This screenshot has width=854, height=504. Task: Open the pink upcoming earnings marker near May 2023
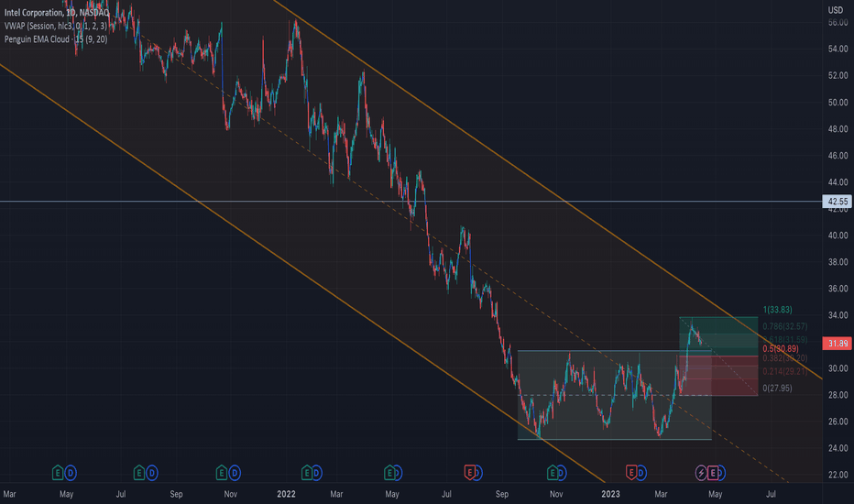[712, 473]
